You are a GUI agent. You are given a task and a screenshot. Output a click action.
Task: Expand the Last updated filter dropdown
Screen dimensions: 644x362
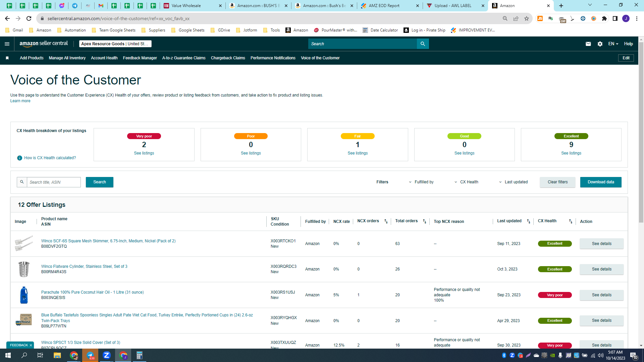513,182
